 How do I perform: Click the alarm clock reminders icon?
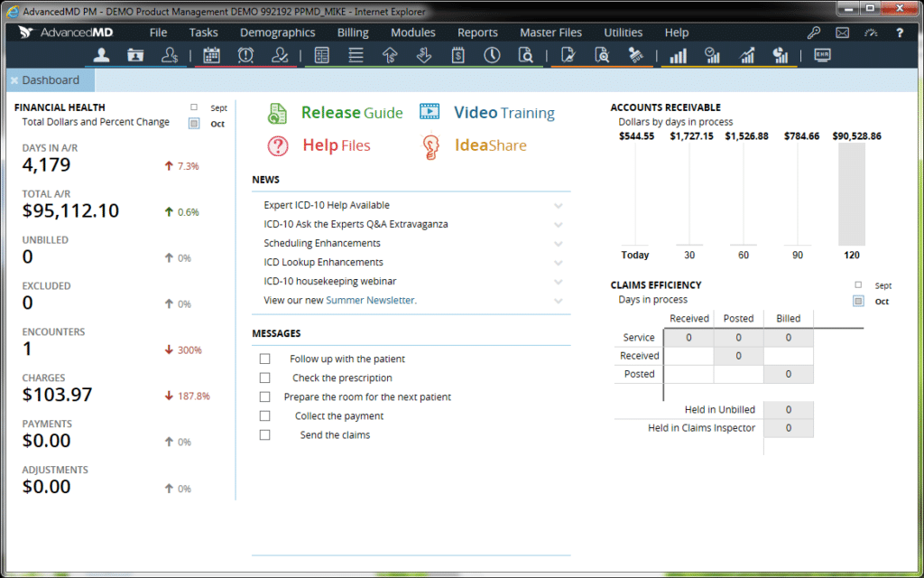pyautogui.click(x=245, y=55)
